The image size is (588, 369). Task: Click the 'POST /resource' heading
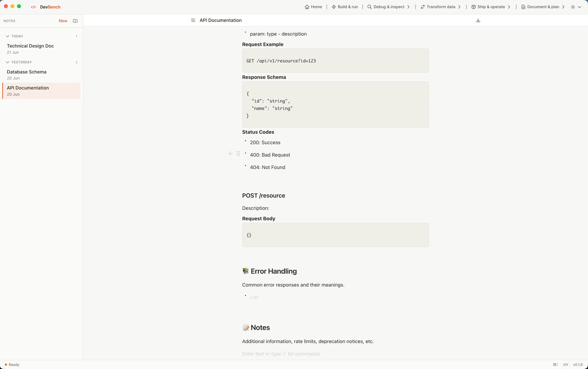263,196
